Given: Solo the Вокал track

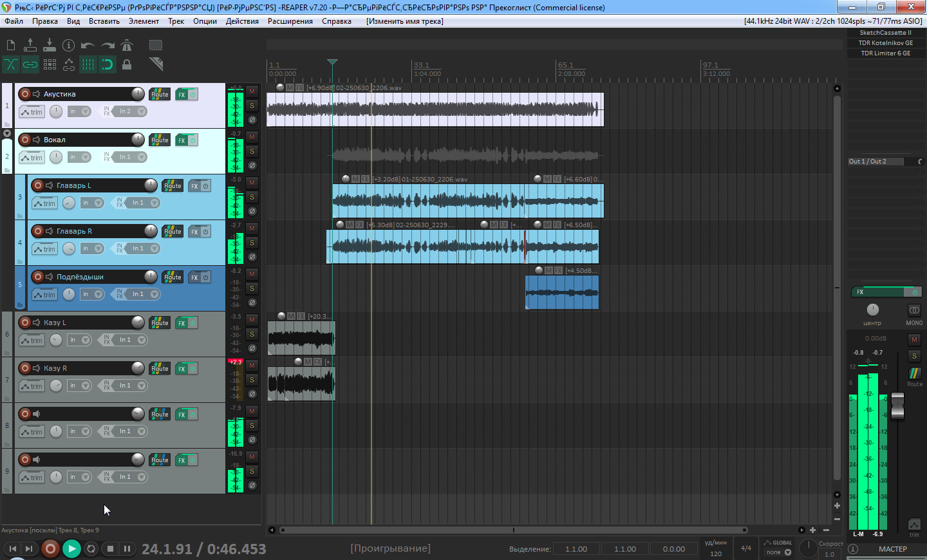Looking at the screenshot, I should click(252, 151).
